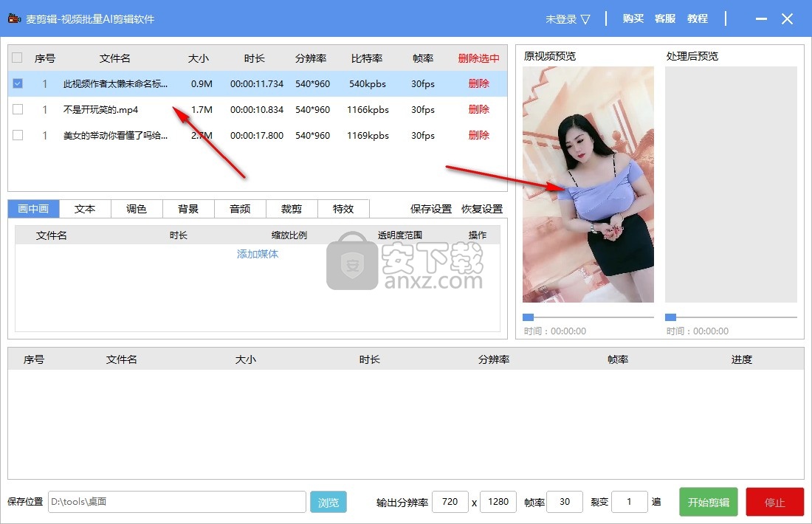Screen dimensions: 812x524
Task: Click the 1166kpbs bitrate cell
Action: pos(368,110)
